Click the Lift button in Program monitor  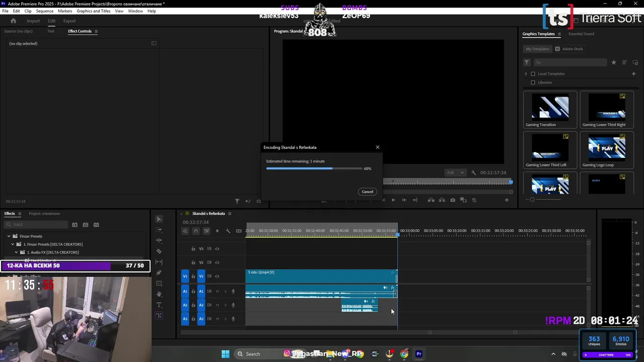coord(431,200)
